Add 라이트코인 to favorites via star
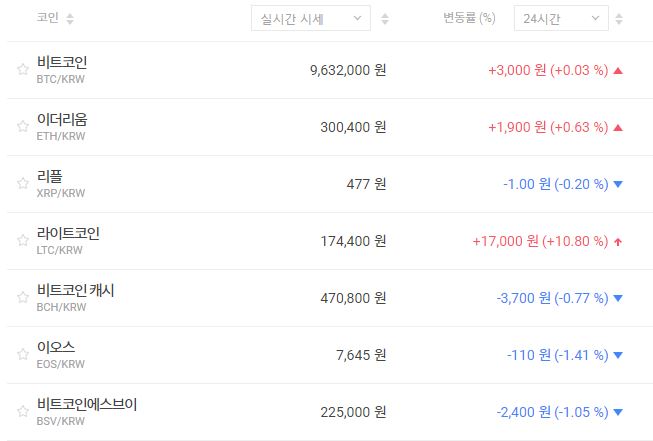 pos(22,241)
